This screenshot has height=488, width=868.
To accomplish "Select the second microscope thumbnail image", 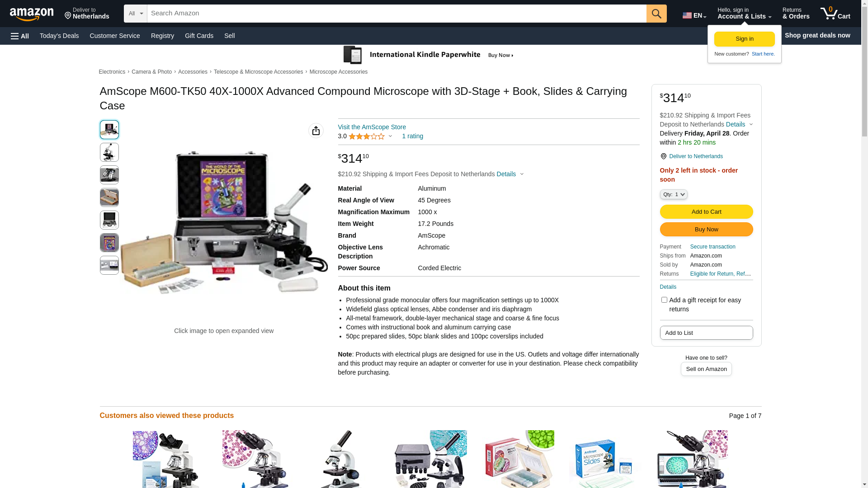I will (x=109, y=152).
